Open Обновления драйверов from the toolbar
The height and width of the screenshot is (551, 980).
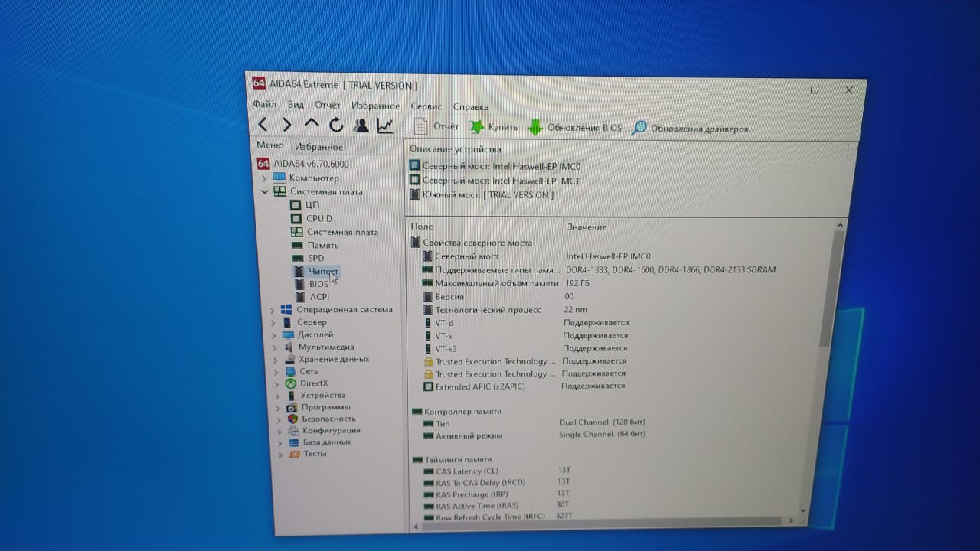point(690,129)
